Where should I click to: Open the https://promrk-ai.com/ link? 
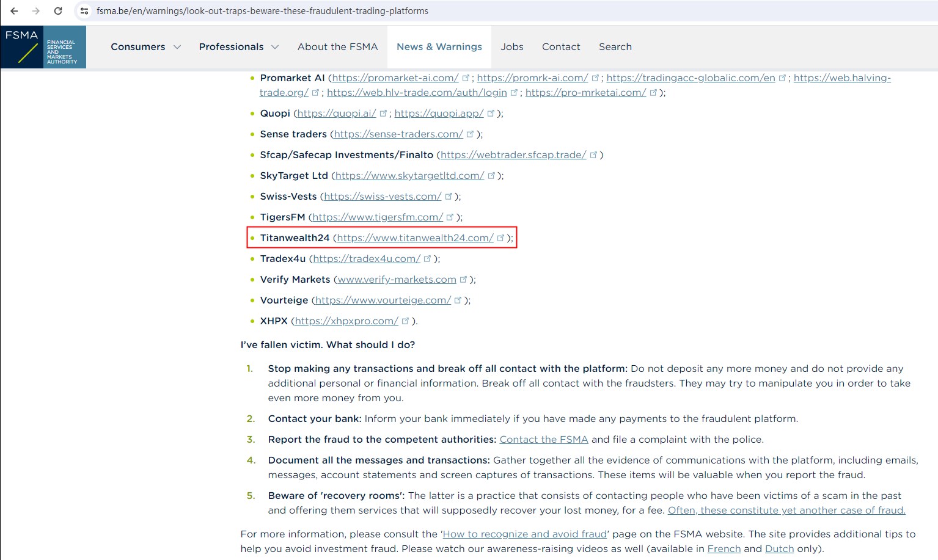tap(532, 78)
